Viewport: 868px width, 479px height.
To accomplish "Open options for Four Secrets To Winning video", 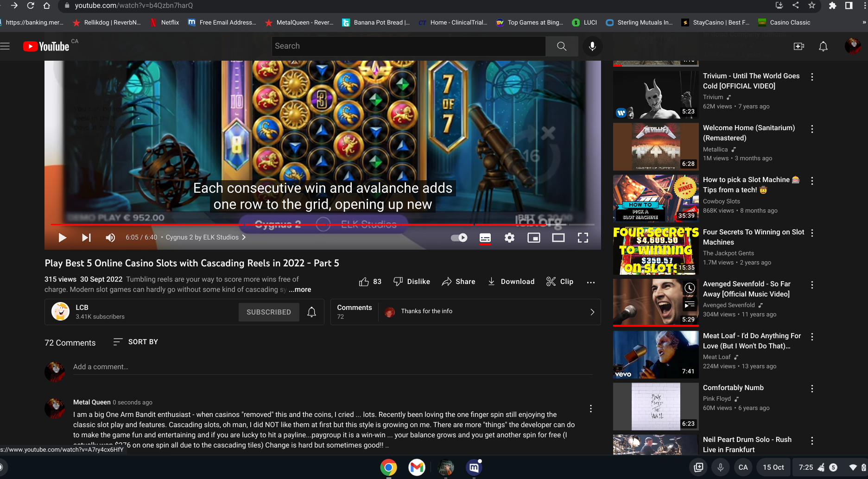I will 812,233.
